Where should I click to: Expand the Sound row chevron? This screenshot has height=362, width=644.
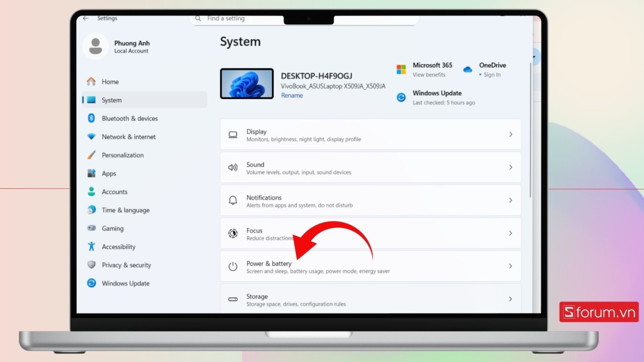pyautogui.click(x=510, y=167)
